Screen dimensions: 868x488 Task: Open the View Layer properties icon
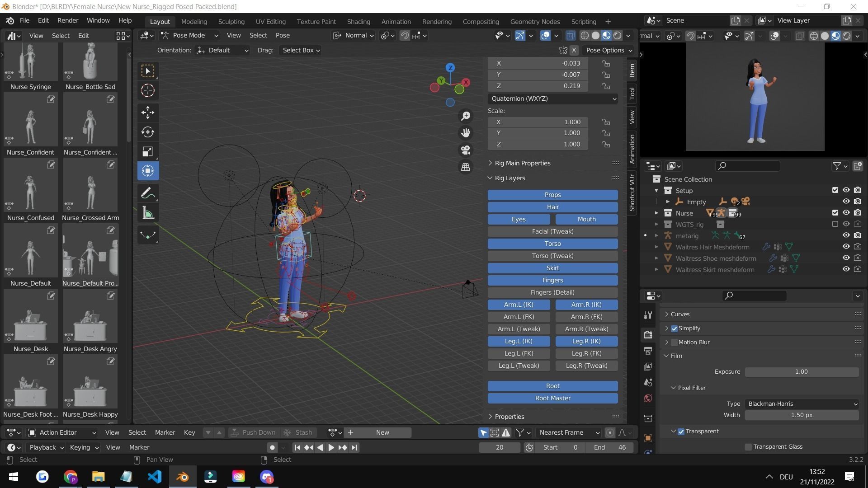[648, 366]
